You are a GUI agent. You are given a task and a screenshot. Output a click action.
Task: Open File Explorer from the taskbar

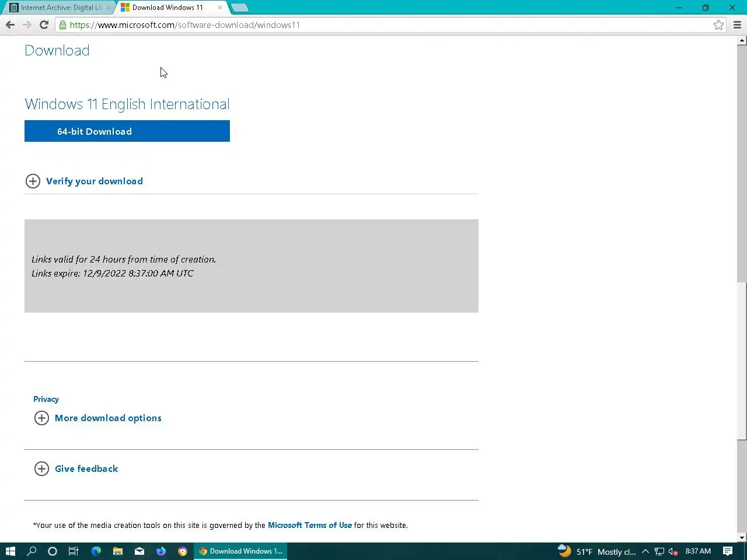[x=118, y=551]
